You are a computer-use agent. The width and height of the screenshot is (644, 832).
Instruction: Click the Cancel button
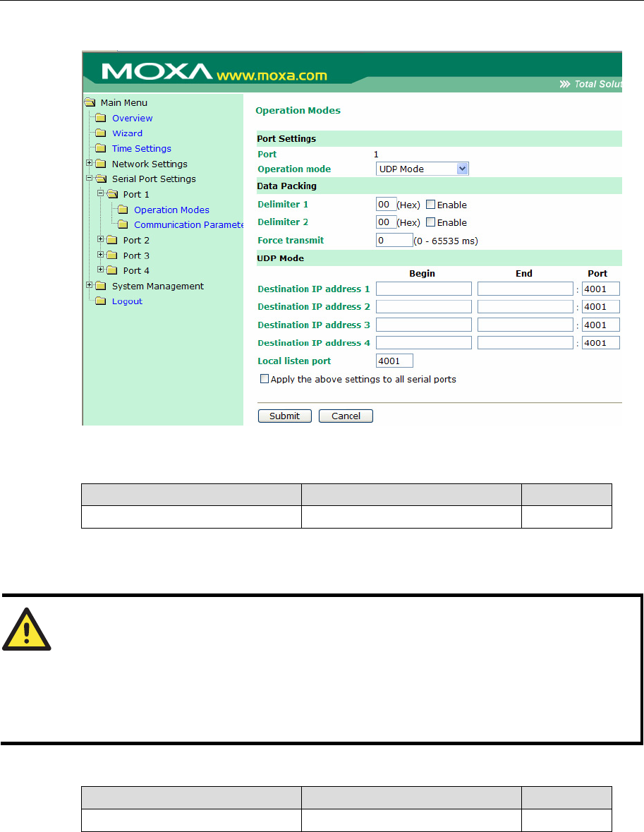pyautogui.click(x=346, y=416)
